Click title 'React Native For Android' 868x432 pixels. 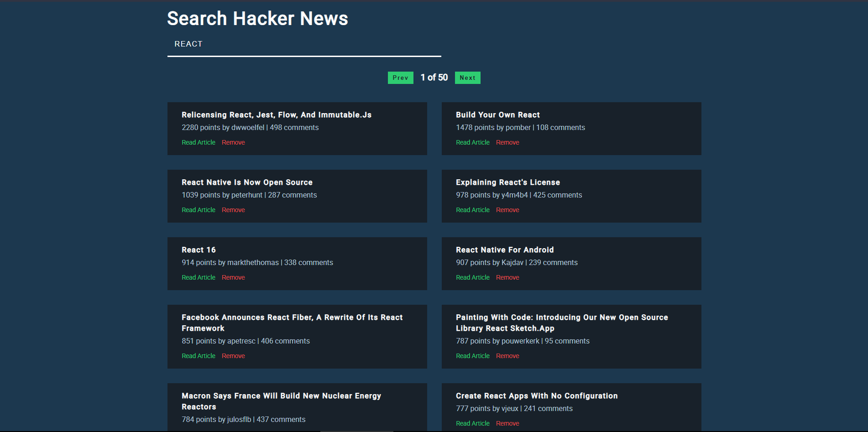(x=505, y=250)
